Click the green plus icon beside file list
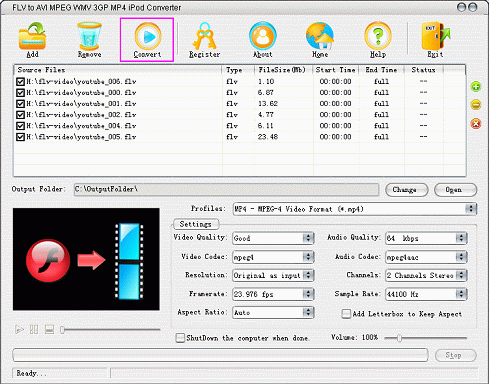The image size is (489, 384). pos(476,87)
